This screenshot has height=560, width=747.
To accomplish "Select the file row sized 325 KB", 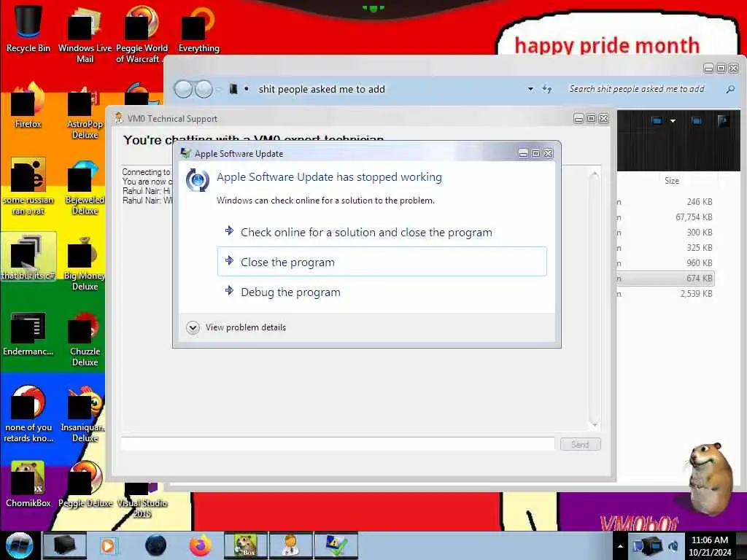I will point(666,248).
